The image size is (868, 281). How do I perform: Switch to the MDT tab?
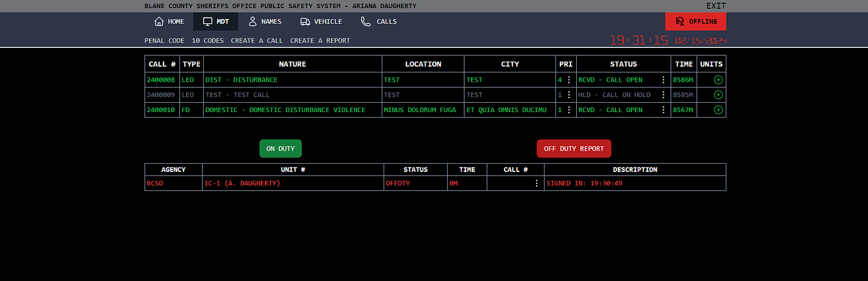[x=216, y=21]
